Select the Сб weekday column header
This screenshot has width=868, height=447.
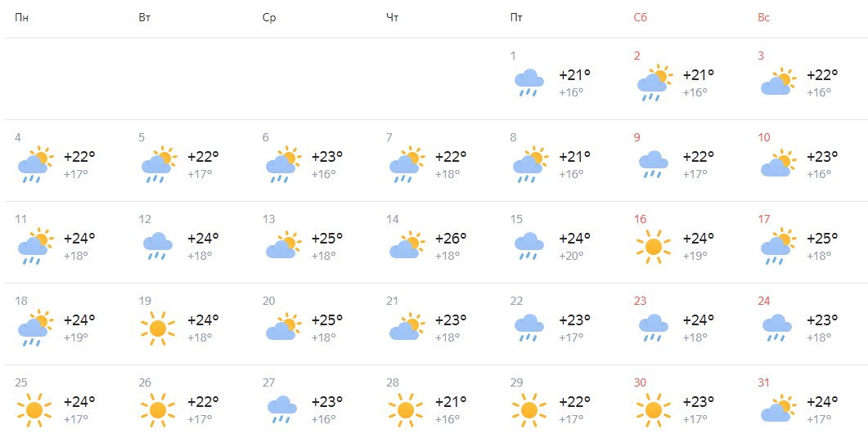(x=641, y=18)
